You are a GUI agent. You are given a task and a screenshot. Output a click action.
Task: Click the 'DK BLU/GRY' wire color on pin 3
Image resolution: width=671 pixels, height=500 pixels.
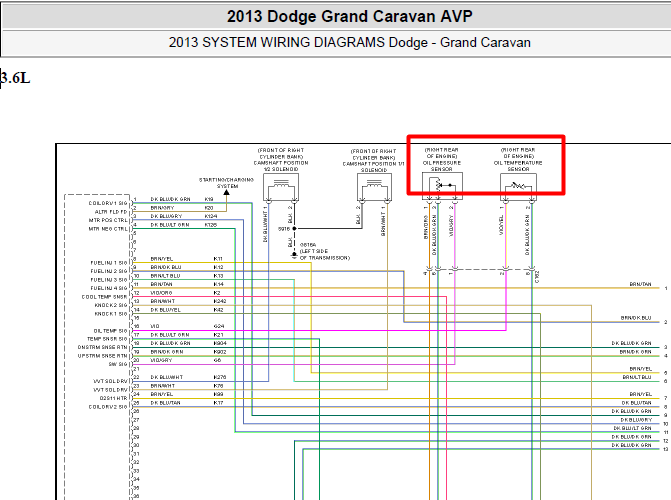pyautogui.click(x=166, y=216)
